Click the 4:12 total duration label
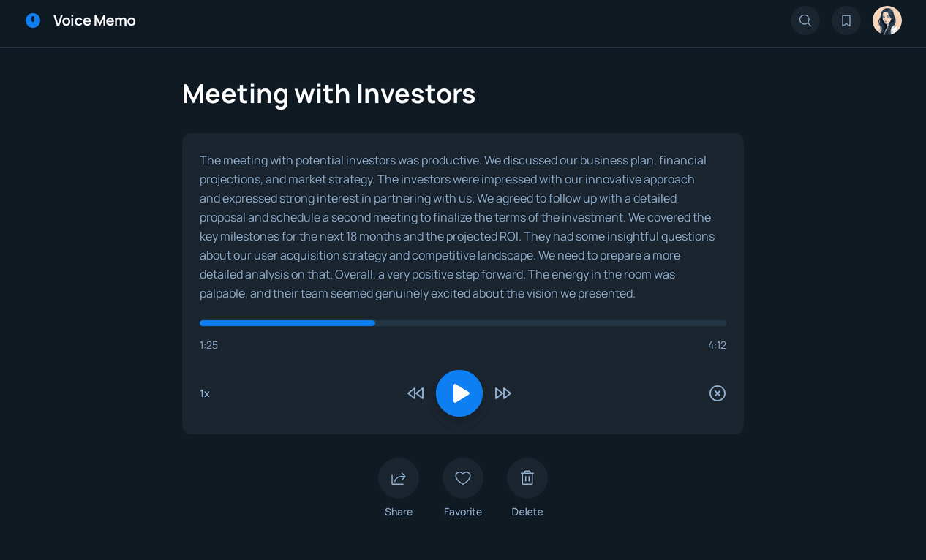The image size is (926, 560). (x=717, y=345)
